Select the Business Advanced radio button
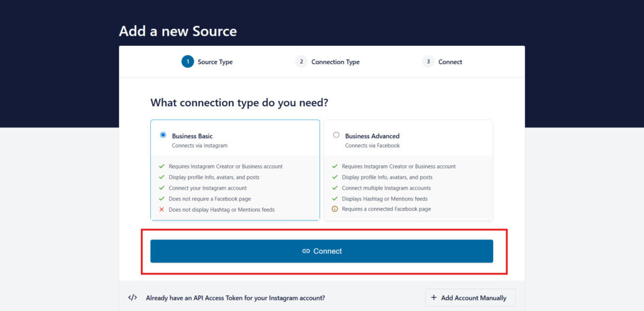This screenshot has width=644, height=311. coord(336,135)
